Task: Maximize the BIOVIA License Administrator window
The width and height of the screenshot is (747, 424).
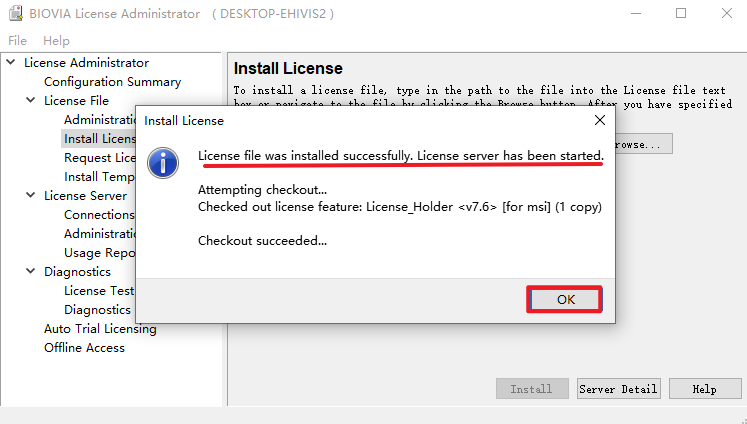Action: (681, 14)
